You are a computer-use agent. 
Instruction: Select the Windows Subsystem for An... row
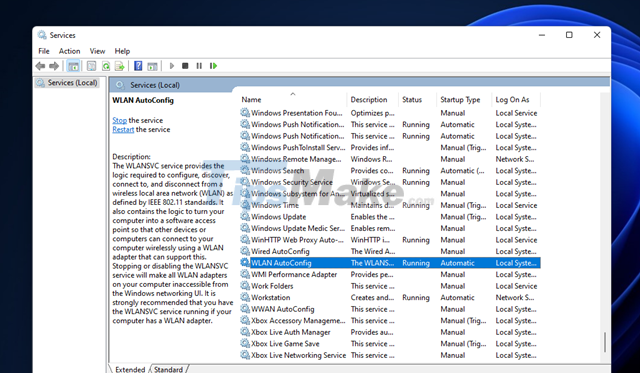click(x=390, y=194)
